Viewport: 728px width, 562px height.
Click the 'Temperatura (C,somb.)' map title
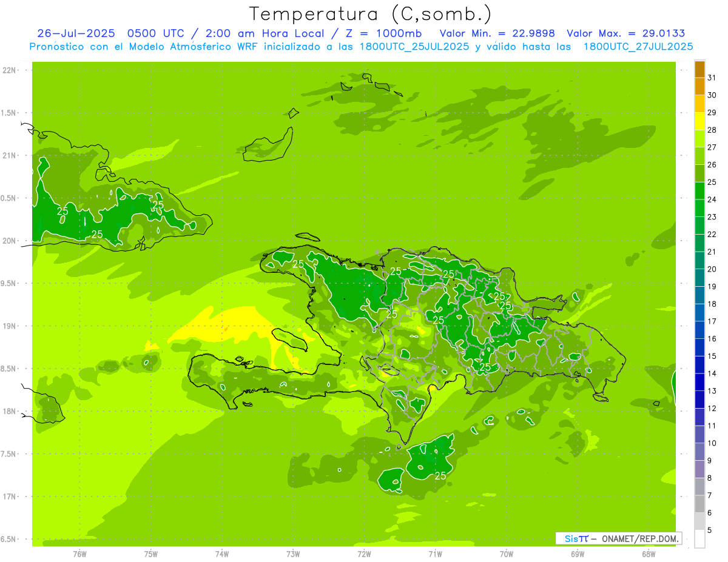pyautogui.click(x=370, y=13)
